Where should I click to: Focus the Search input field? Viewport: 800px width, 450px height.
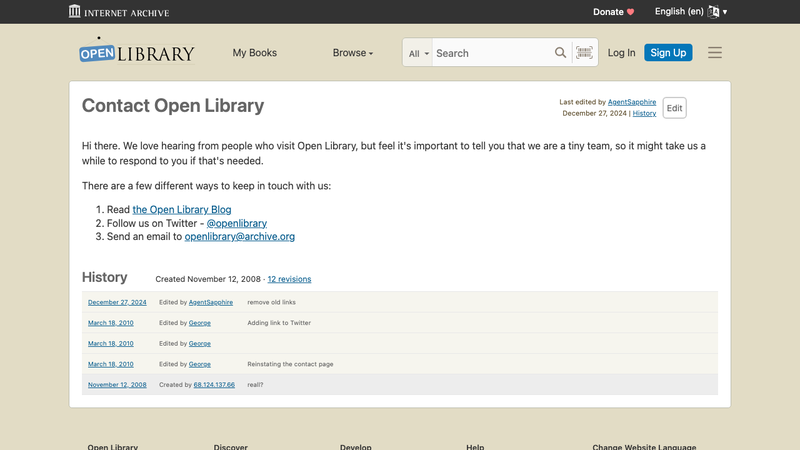491,53
